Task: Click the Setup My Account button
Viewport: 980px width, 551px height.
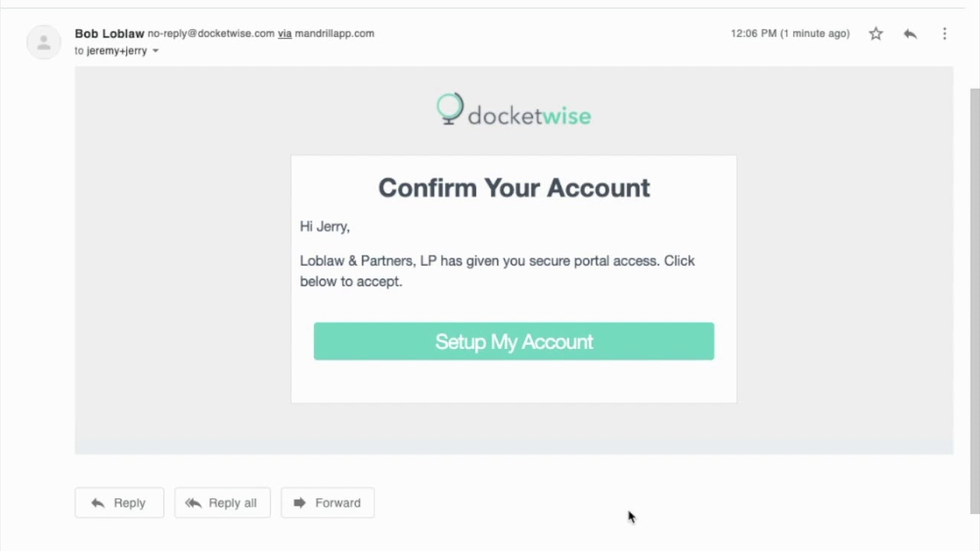Action: point(514,341)
